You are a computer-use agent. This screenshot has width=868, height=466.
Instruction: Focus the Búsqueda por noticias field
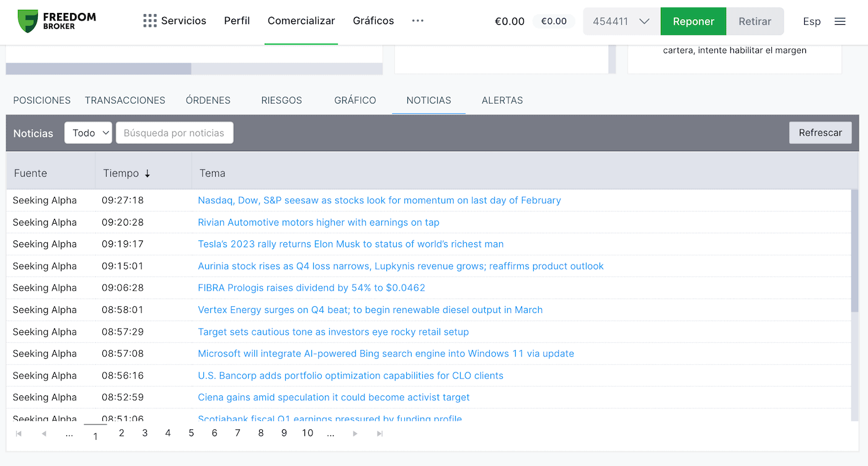(x=175, y=133)
